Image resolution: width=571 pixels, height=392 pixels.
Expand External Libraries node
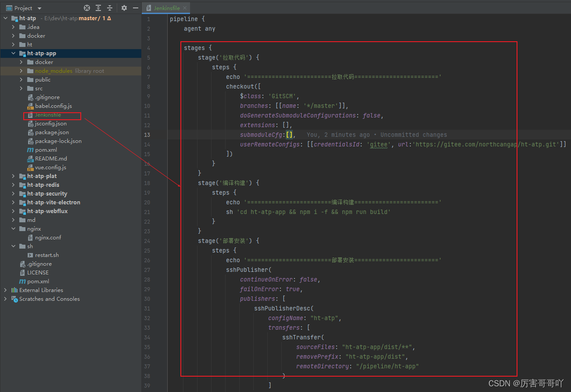5,290
